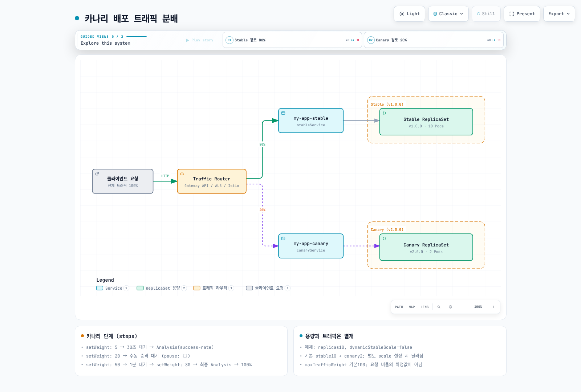Click the external-link icon on 클라이언트 요청 node

click(97, 174)
